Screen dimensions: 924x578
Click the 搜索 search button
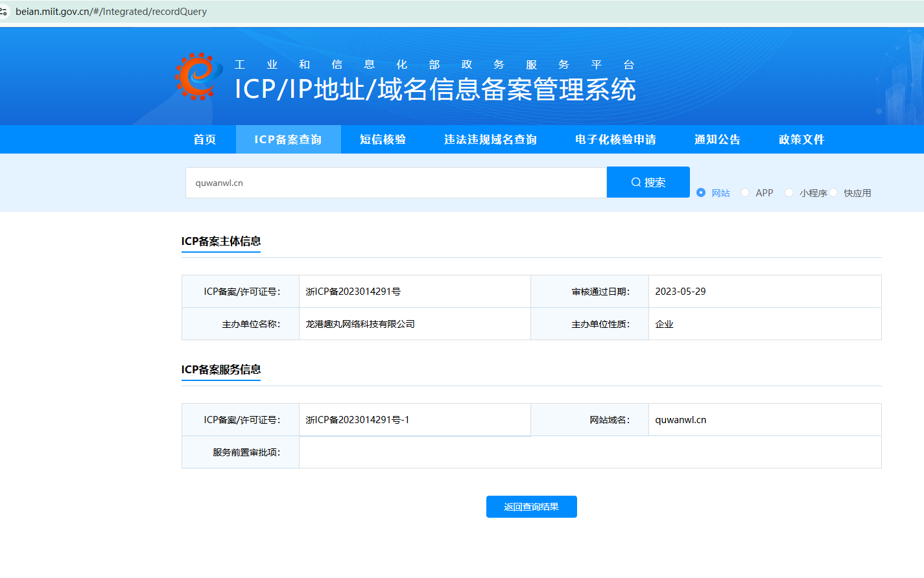tap(648, 182)
